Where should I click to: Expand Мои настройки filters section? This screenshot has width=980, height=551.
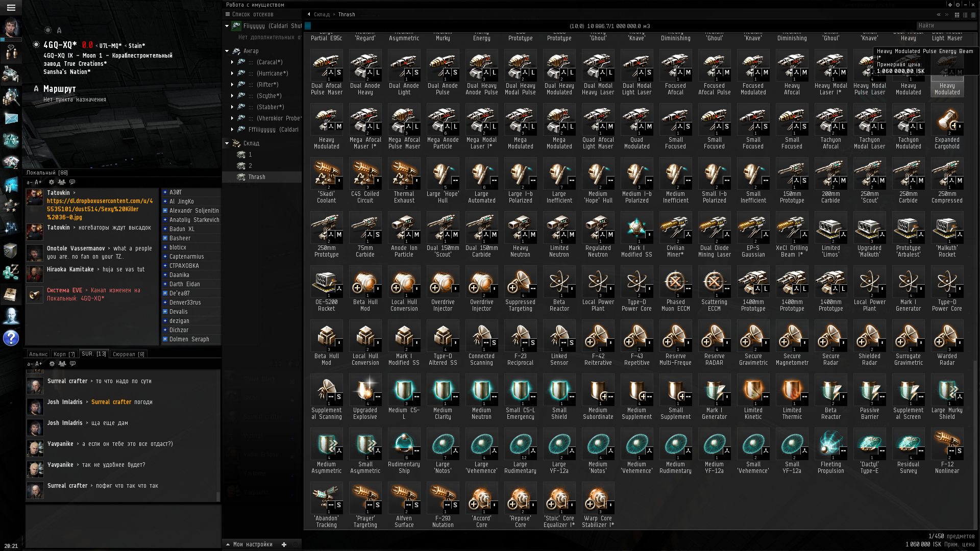tap(228, 544)
